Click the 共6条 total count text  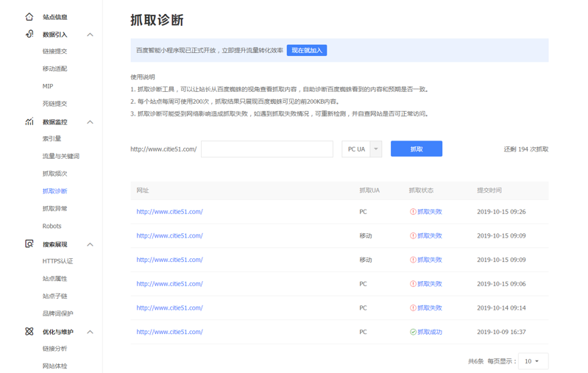476,361
